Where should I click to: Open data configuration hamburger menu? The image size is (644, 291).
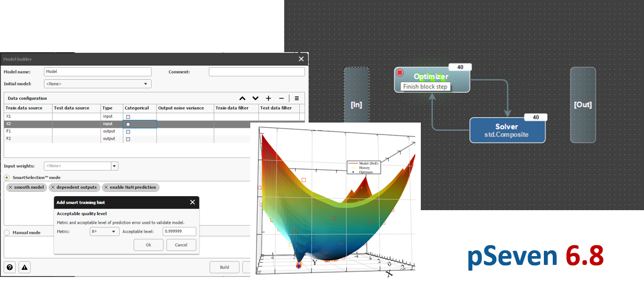coord(297,98)
